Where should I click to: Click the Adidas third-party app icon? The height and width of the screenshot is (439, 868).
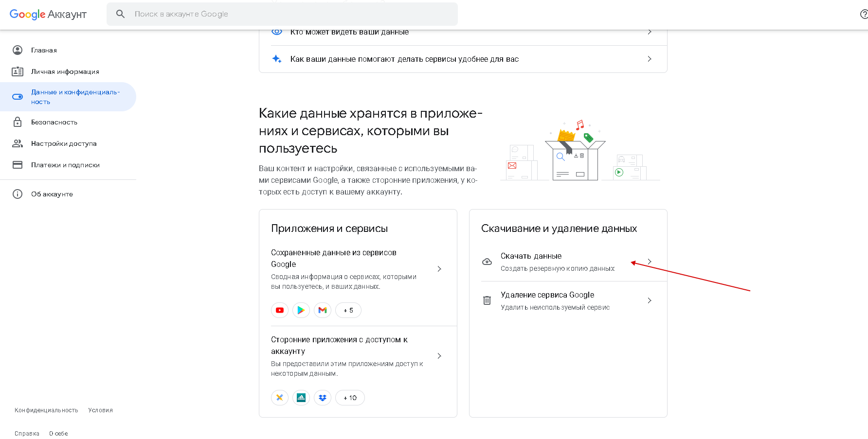(x=301, y=398)
